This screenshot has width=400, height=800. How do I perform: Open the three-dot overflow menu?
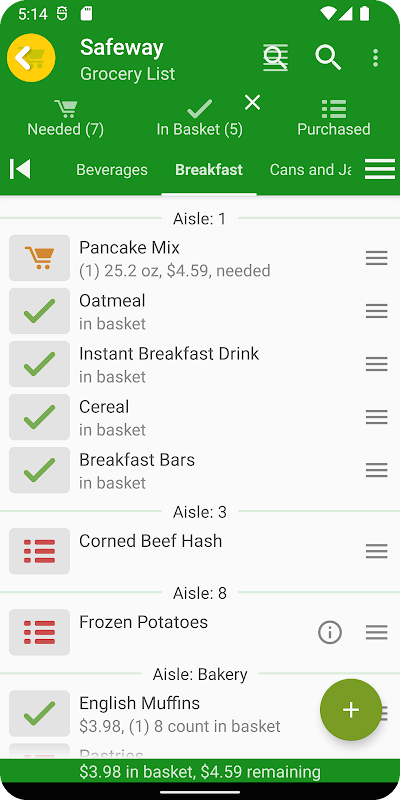(x=375, y=58)
